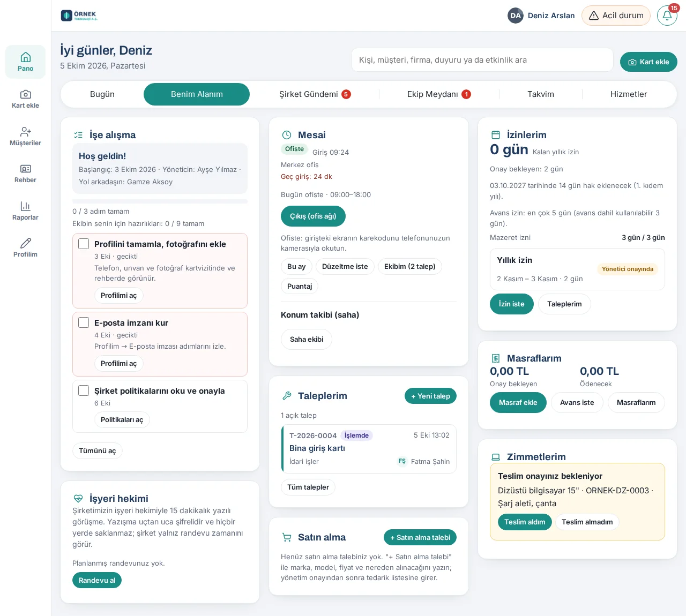Open Müşteriler from the sidebar
Viewport: 686px width, 616px height.
(x=25, y=137)
